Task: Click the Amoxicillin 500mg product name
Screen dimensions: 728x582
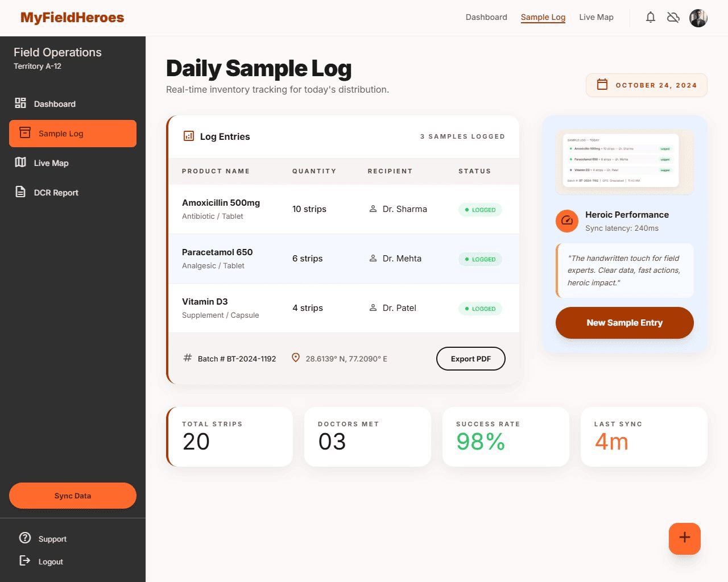Action: [221, 202]
